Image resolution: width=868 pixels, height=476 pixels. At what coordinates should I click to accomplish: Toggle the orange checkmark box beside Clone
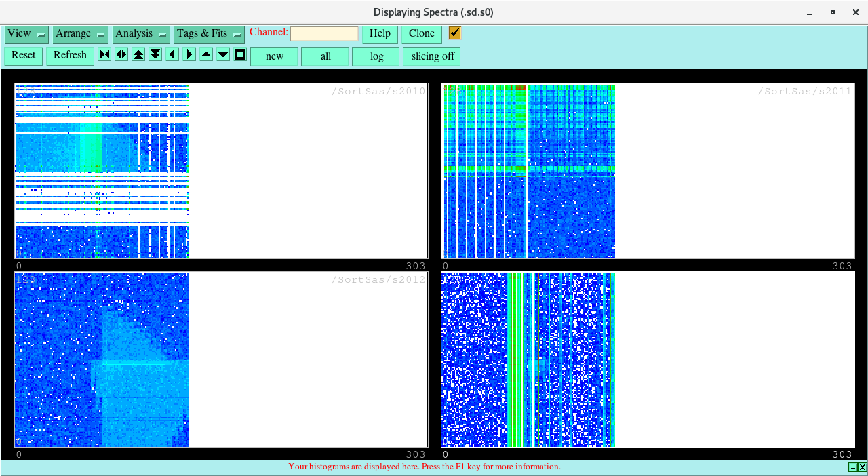pos(454,33)
